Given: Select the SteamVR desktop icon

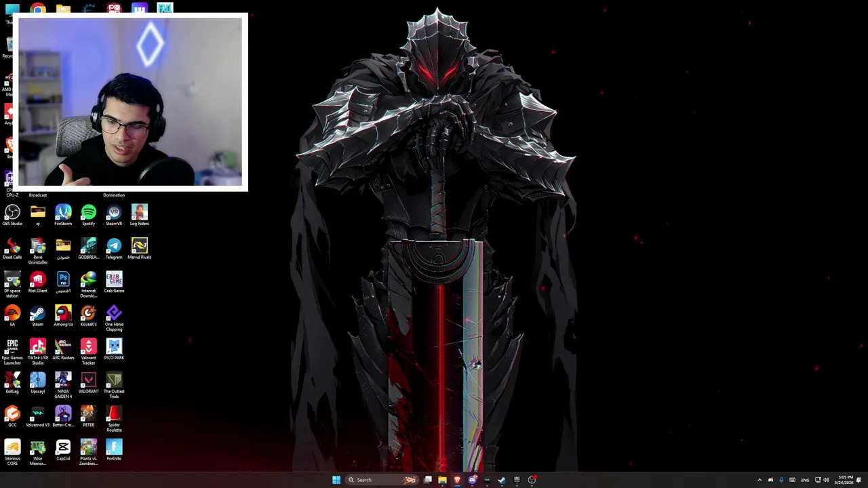Looking at the screenshot, I should click(x=114, y=213).
